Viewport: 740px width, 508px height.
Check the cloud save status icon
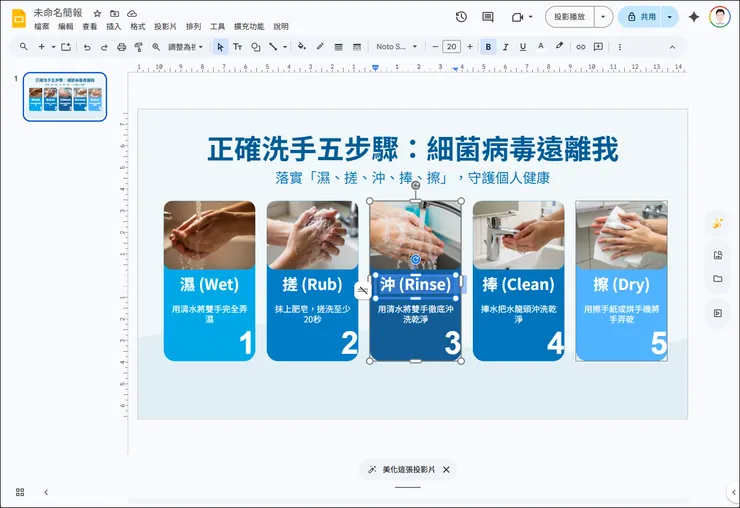(x=132, y=13)
